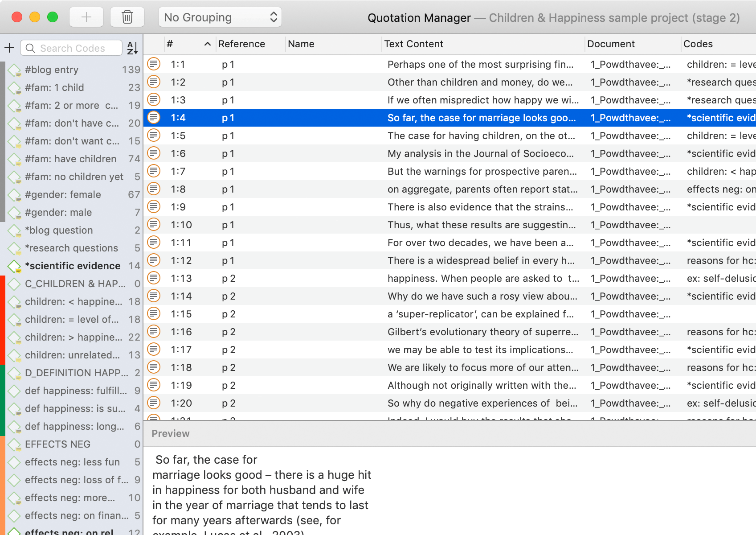Click the Reference column header

coord(241,44)
